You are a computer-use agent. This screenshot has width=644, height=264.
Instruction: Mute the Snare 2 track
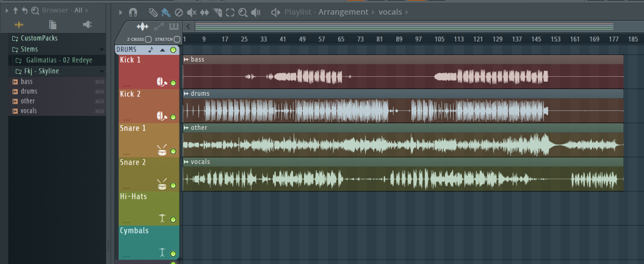173,185
